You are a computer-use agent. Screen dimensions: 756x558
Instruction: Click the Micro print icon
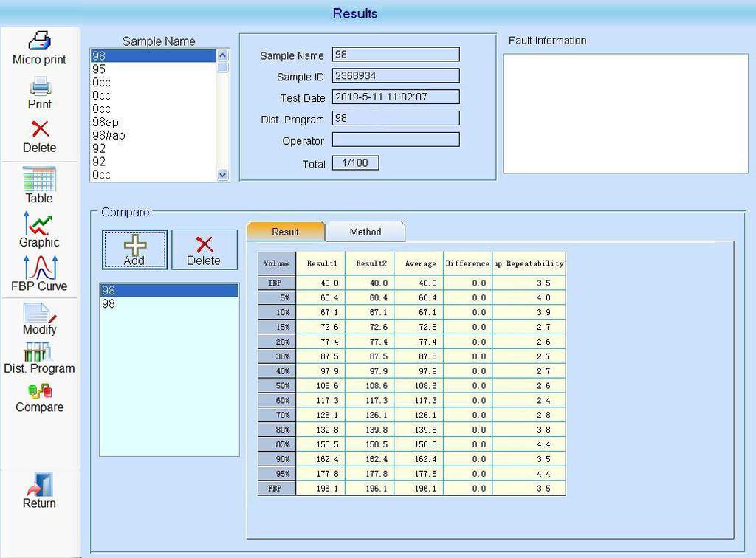coord(39,41)
